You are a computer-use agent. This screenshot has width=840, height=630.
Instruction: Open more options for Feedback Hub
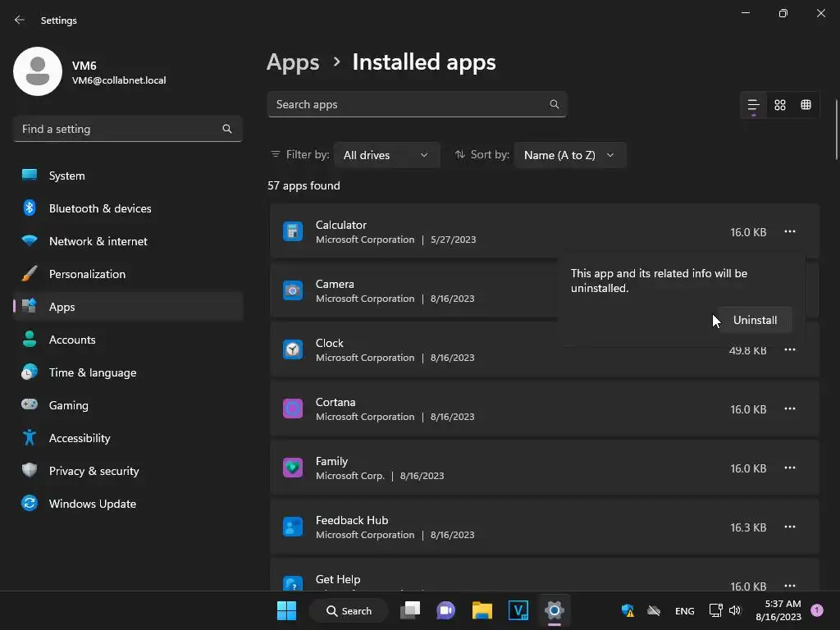[789, 527]
